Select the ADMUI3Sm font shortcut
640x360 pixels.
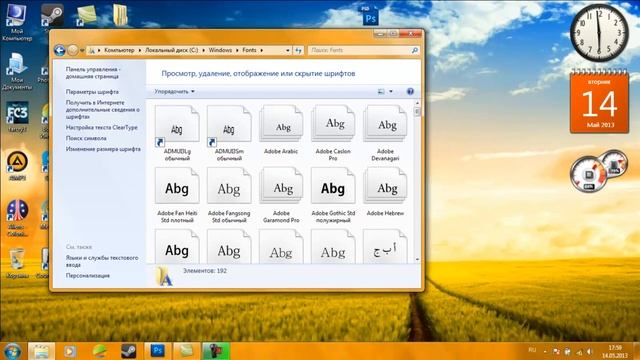[229, 133]
